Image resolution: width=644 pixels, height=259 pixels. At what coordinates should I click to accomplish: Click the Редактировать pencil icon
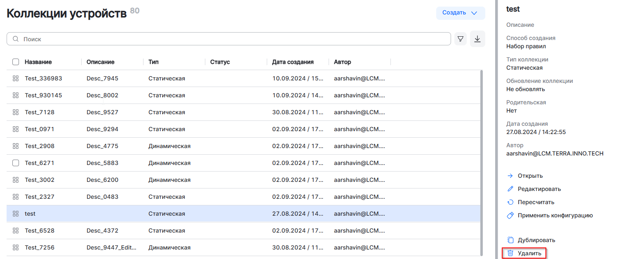tap(510, 189)
